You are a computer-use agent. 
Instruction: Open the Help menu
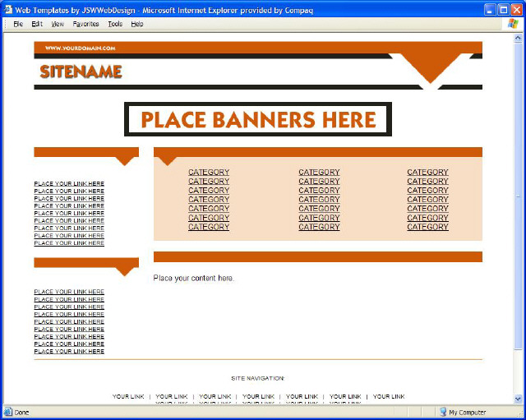pyautogui.click(x=137, y=24)
